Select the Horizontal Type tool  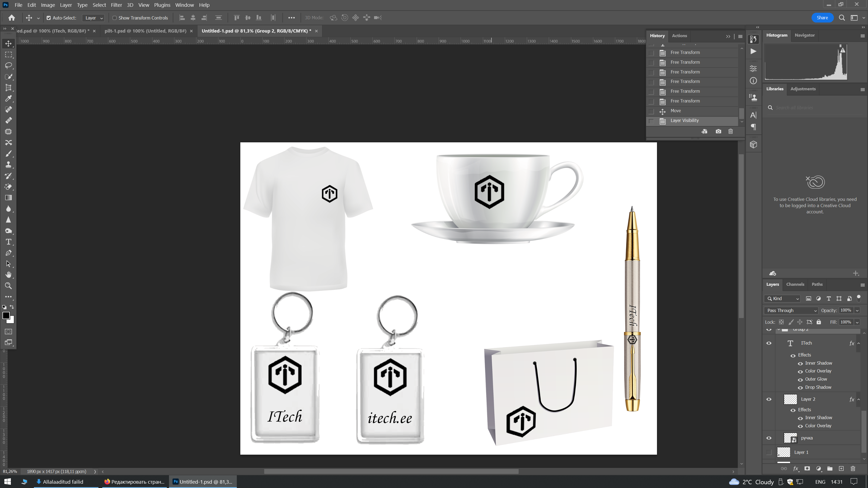[8, 242]
